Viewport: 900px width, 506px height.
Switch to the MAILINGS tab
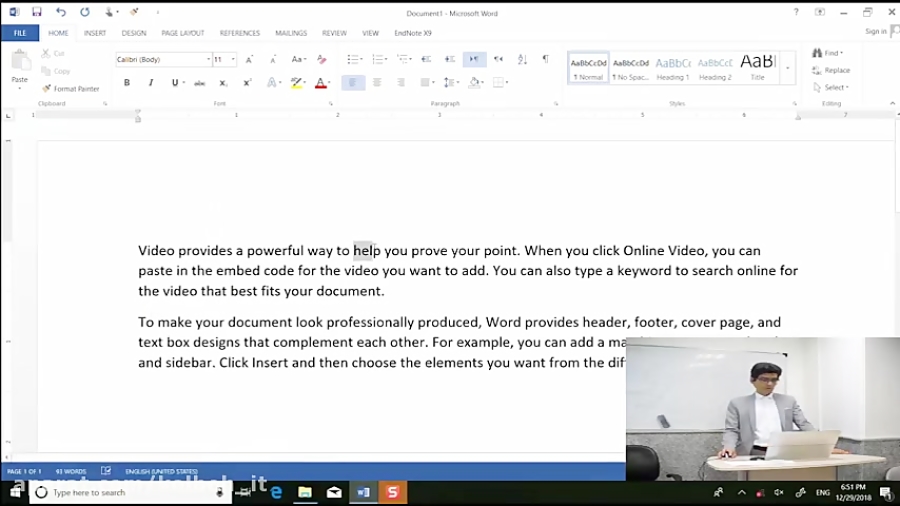291,33
